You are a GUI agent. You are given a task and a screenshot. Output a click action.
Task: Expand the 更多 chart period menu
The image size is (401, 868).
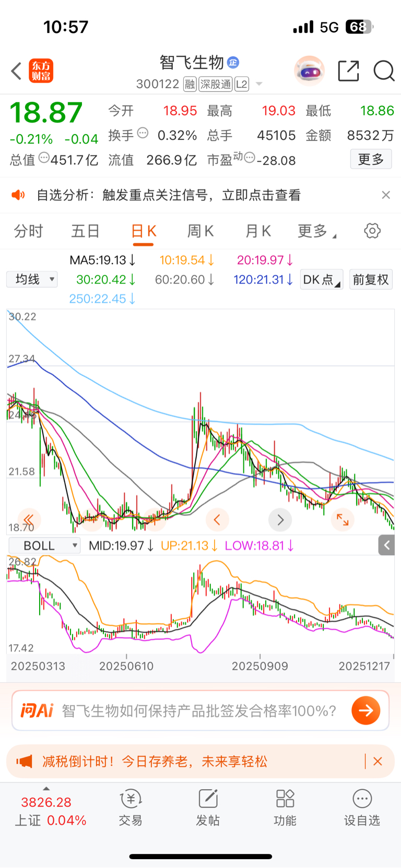click(317, 231)
